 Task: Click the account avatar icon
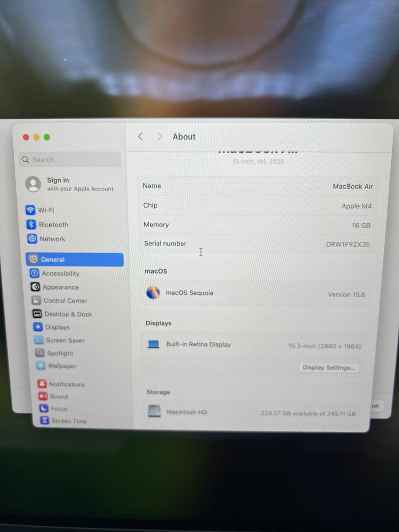33,184
